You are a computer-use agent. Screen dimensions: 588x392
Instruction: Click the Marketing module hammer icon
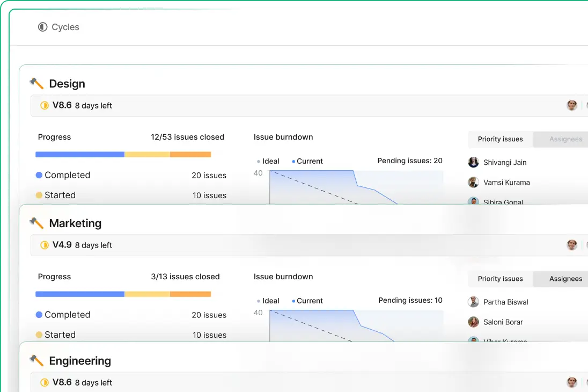click(x=36, y=223)
